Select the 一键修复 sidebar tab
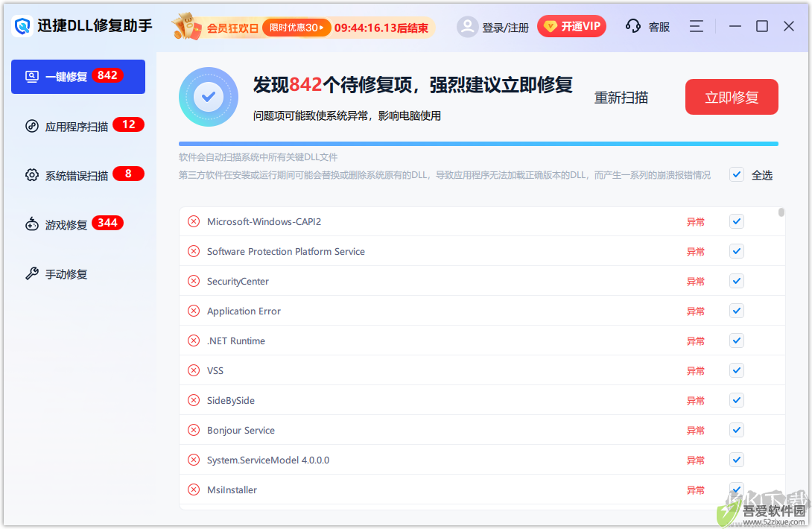Viewport: 812px width, 529px height. point(78,77)
